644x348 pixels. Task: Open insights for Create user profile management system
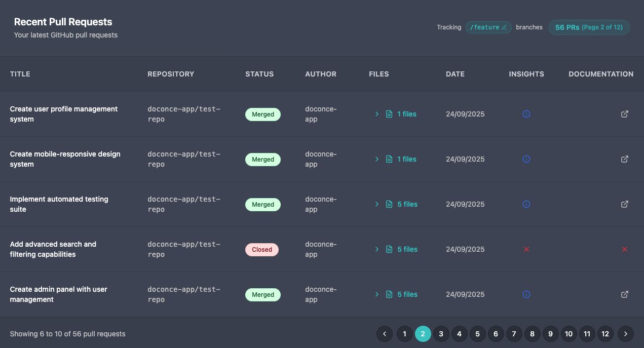click(x=526, y=114)
